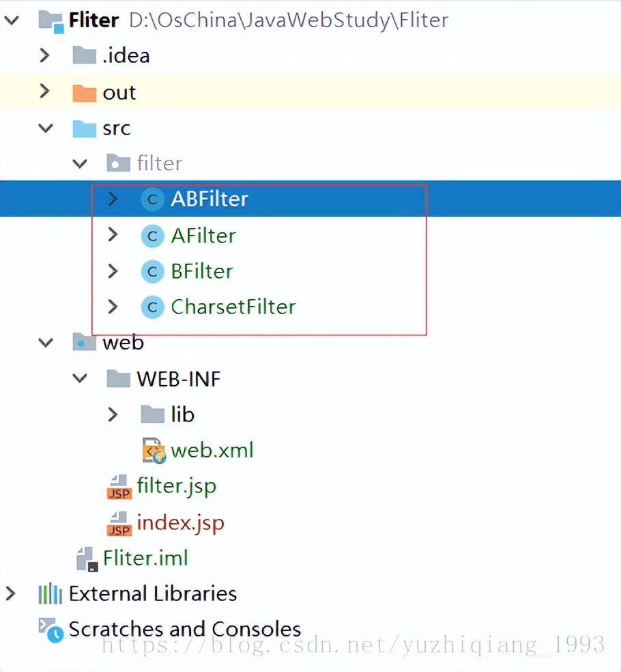Expand the BFilter class node
This screenshot has height=672, width=621.
click(113, 271)
